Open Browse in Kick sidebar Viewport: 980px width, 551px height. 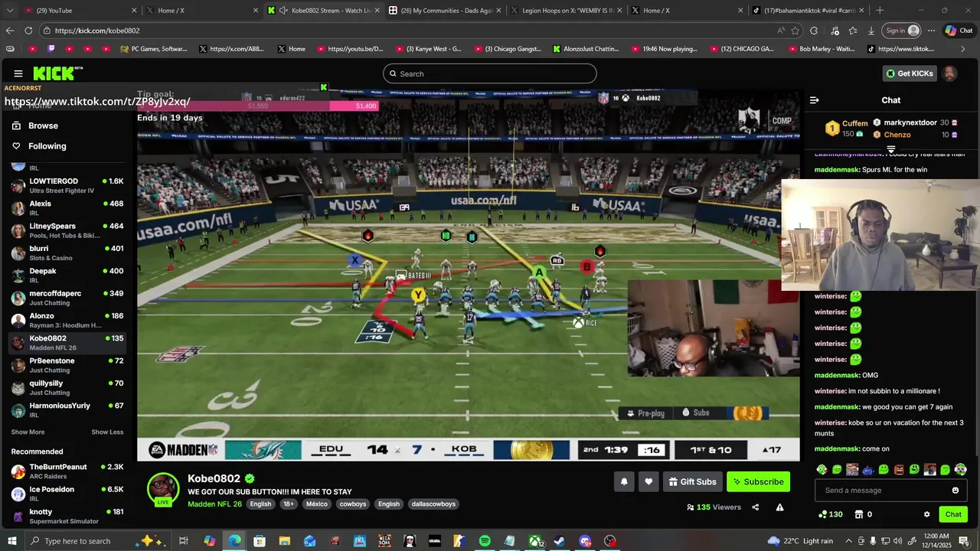click(x=35, y=126)
